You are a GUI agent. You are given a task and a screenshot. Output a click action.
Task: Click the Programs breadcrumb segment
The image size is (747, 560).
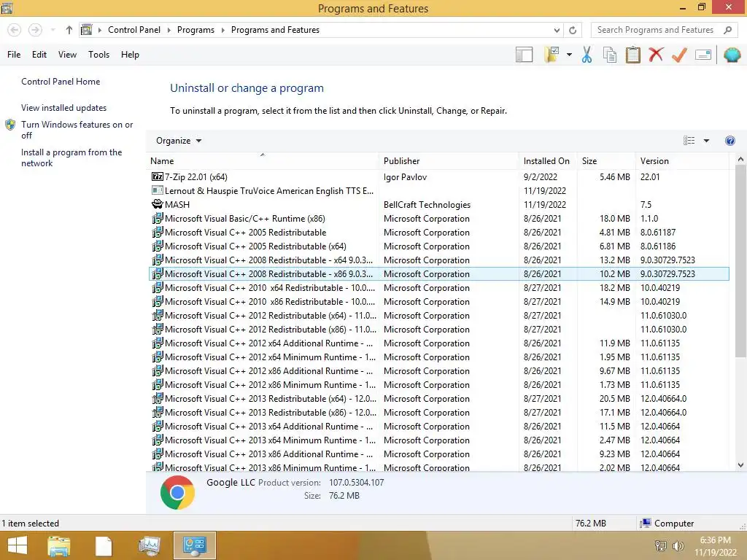tap(196, 30)
